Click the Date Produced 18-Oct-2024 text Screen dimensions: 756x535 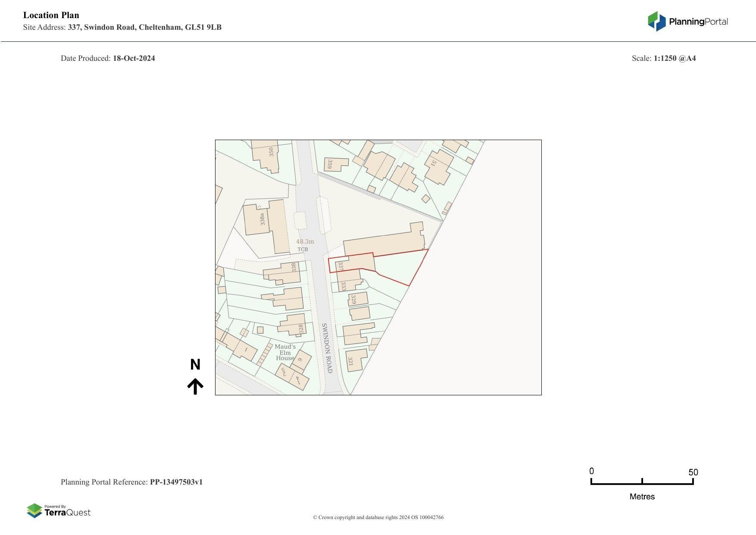[x=108, y=58]
